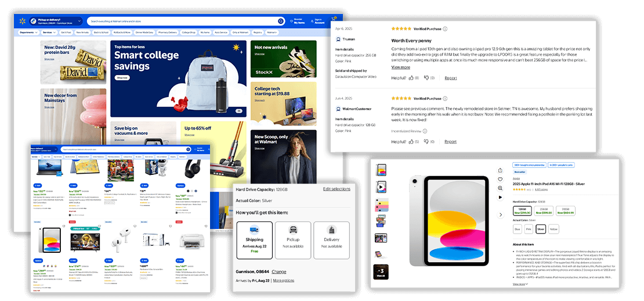The width and height of the screenshot is (644, 301).
Task: Open the Back to School nav pill
Action: coord(101,33)
